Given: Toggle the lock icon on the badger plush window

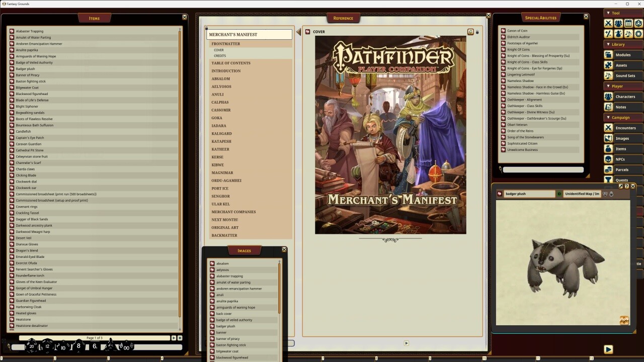Looking at the screenshot, I should tap(611, 194).
